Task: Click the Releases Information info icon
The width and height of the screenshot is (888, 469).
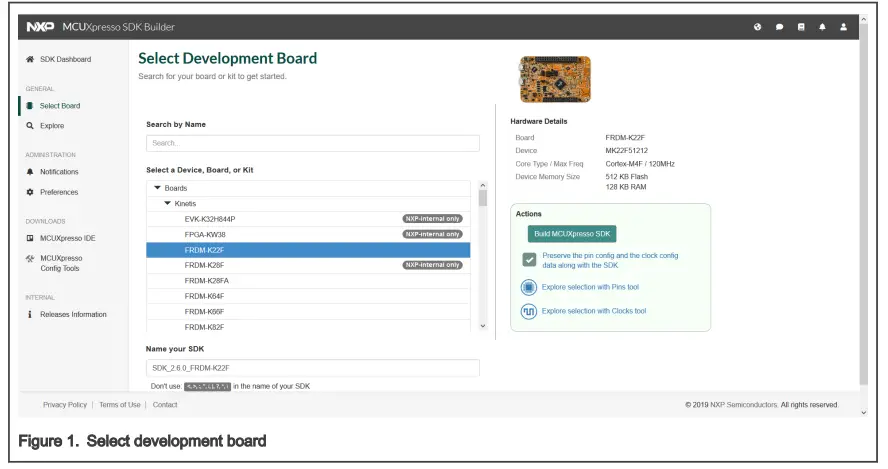Action: click(30, 314)
